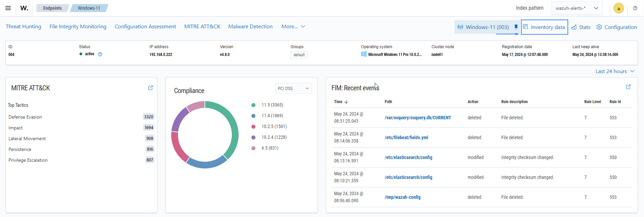Open the index pattern wazuh-alerts-* dropdown
Image resolution: width=644 pixels, height=217 pixels.
pos(577,8)
